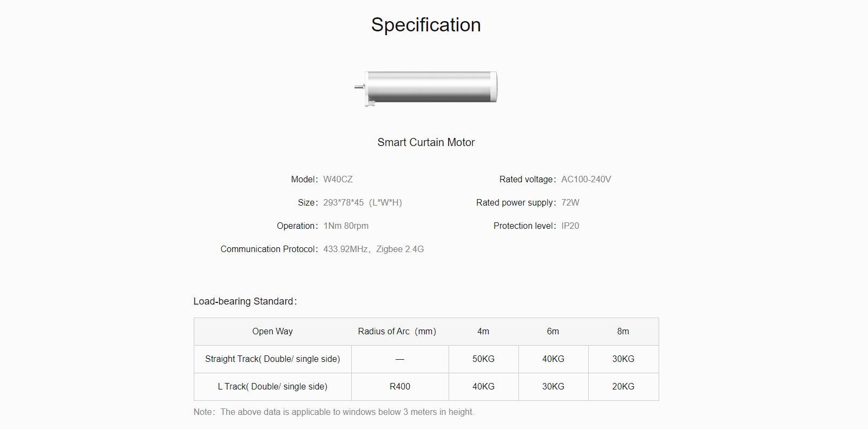Click the Communication Protocol label

pyautogui.click(x=269, y=249)
